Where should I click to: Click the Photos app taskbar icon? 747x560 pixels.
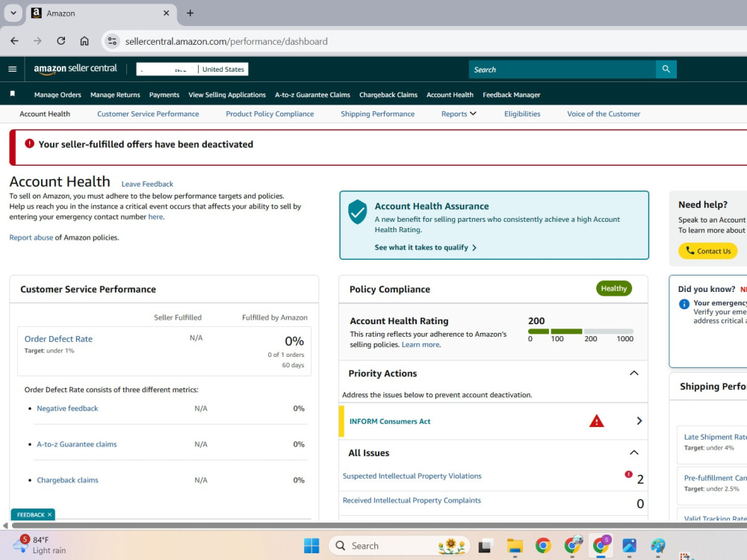(629, 546)
